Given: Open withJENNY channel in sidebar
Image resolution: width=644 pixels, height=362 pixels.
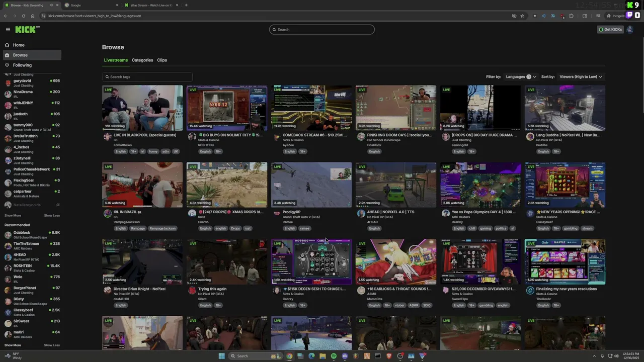Looking at the screenshot, I should 32,105.
